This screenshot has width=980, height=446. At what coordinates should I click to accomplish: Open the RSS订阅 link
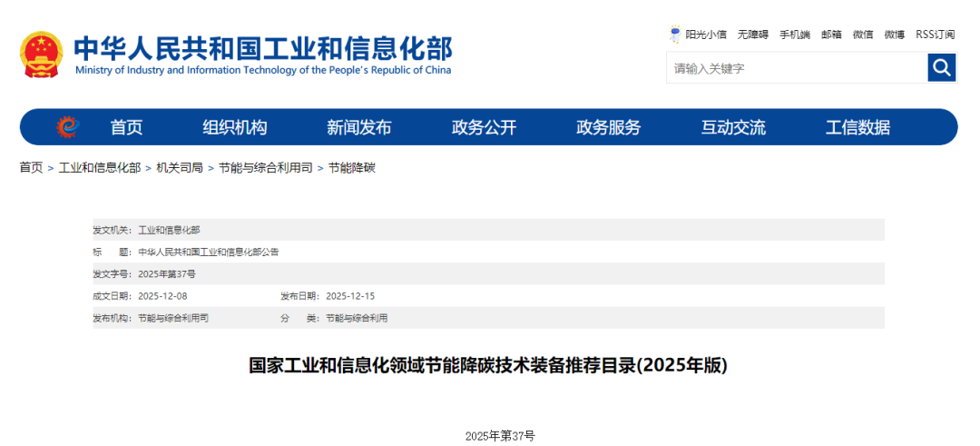pyautogui.click(x=935, y=35)
